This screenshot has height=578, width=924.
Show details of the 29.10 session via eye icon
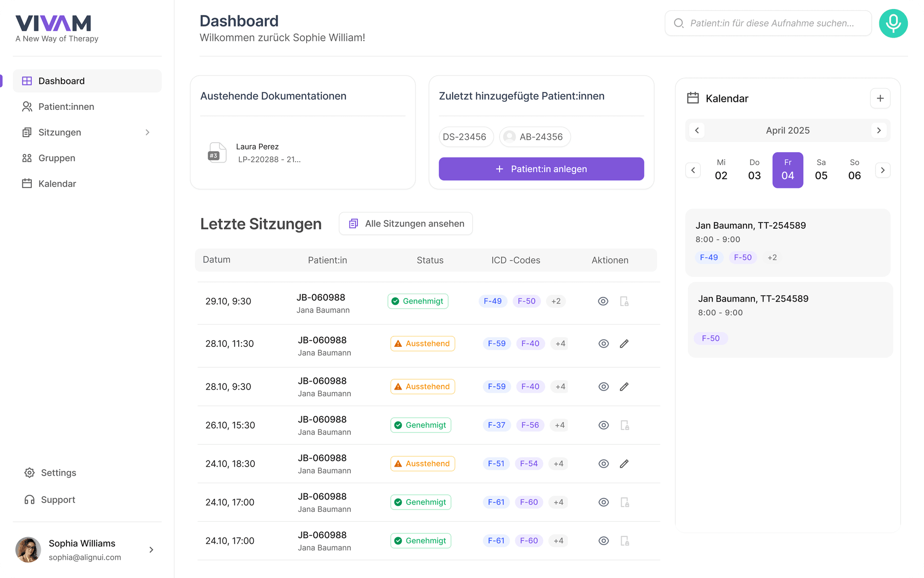pyautogui.click(x=603, y=301)
